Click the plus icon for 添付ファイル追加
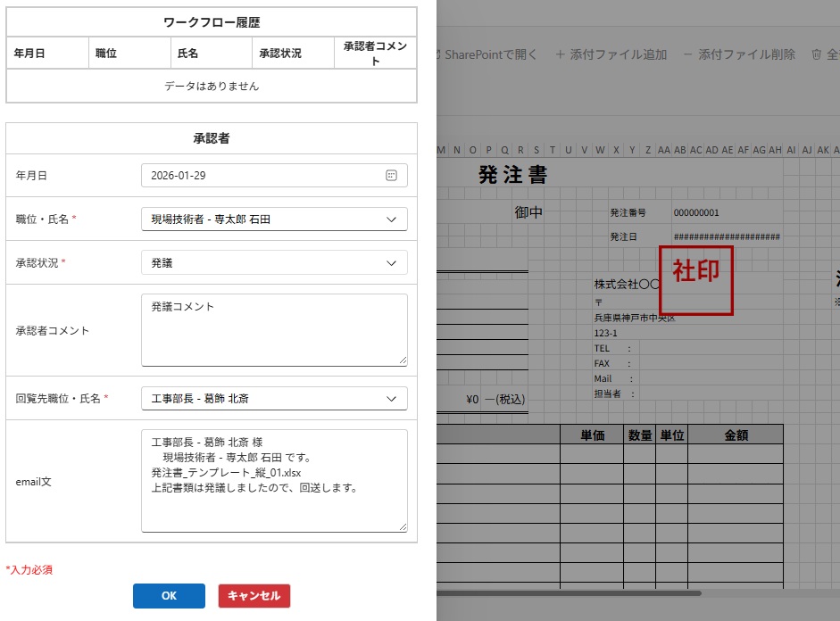840x621 pixels. click(561, 54)
